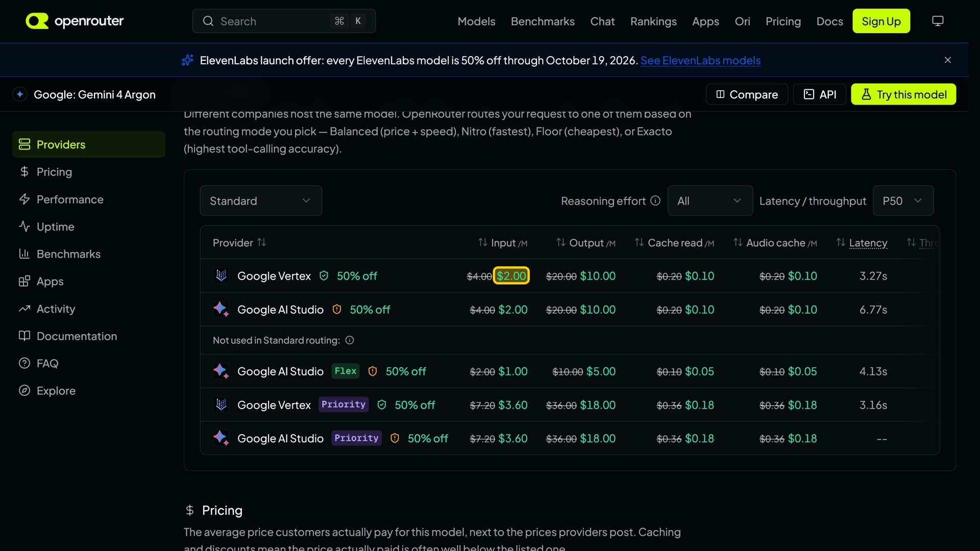Go to the Rankings nav item
Viewport: 980px width, 551px height.
pyautogui.click(x=653, y=21)
